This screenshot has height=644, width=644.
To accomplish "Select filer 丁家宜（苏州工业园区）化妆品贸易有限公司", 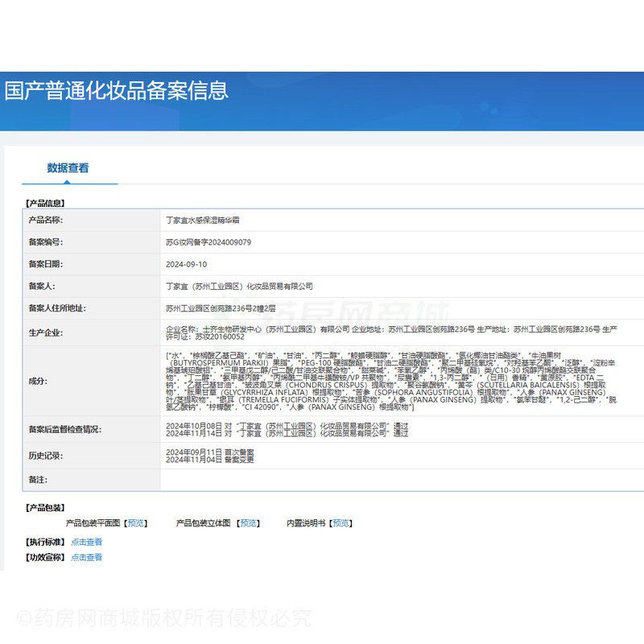I will 239,287.
